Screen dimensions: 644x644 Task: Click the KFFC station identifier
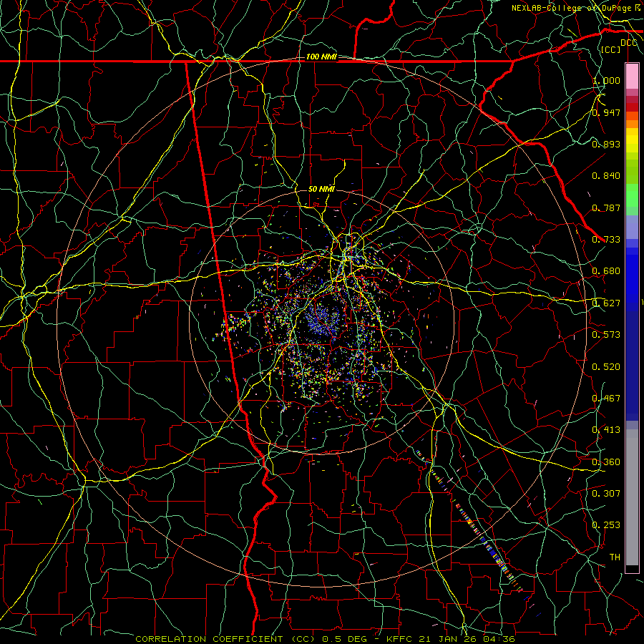pos(398,639)
